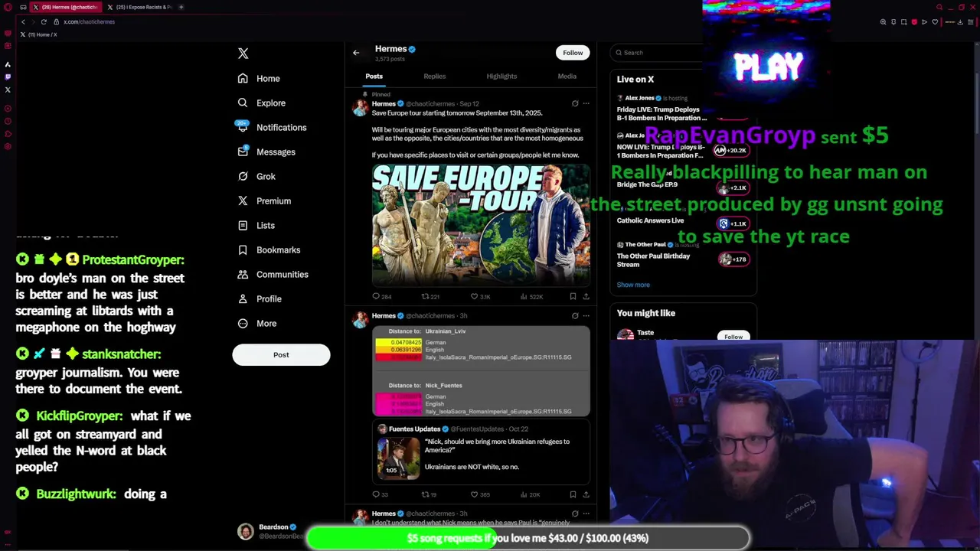The image size is (980, 551).
Task: Open Lists in X sidebar
Action: (256, 225)
